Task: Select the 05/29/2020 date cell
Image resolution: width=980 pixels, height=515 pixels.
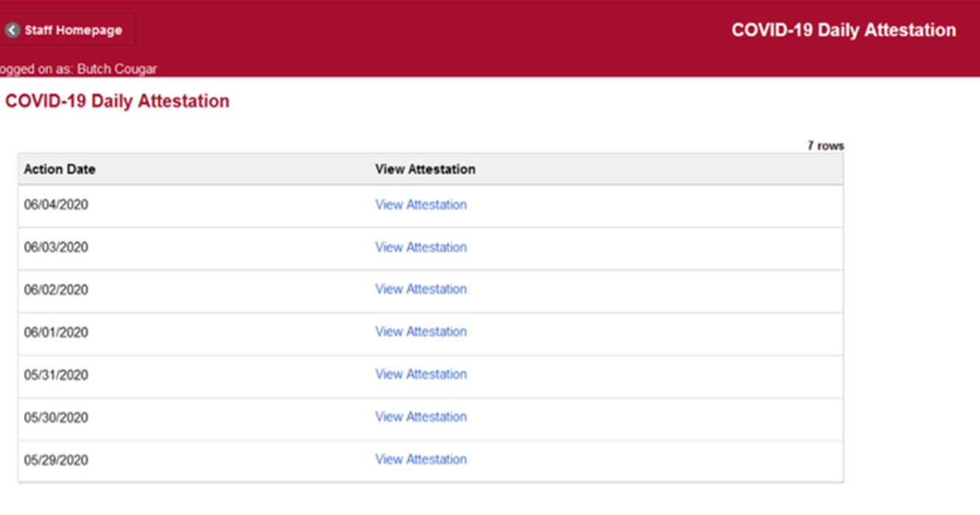Action: [x=56, y=460]
